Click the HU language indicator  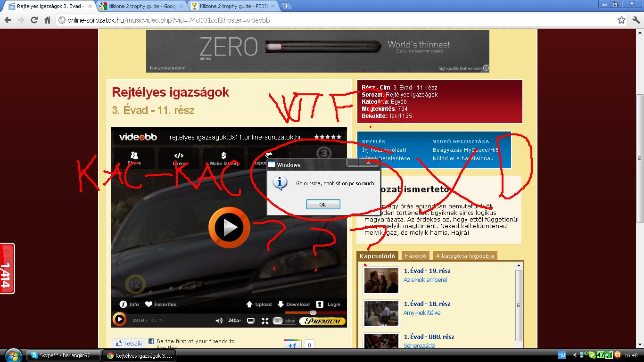coord(561,355)
